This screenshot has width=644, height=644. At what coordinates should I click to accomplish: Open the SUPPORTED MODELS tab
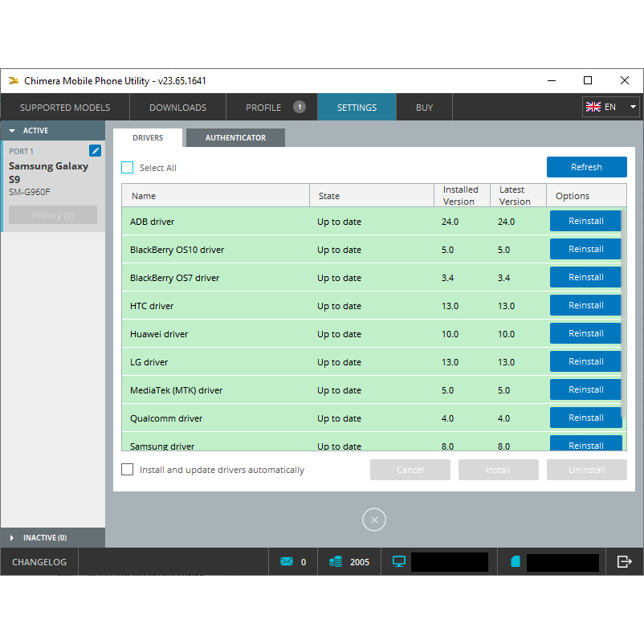click(x=65, y=107)
